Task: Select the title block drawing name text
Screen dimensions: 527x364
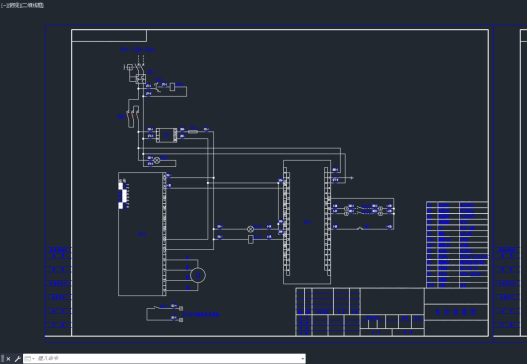Action: 456,312
